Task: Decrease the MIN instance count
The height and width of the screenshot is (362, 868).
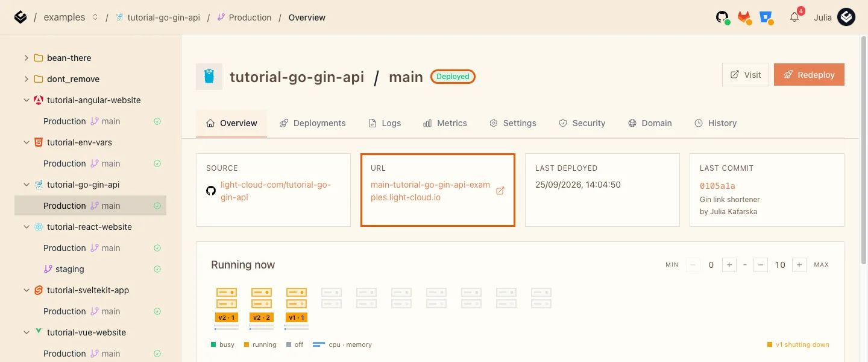Action: (x=694, y=265)
